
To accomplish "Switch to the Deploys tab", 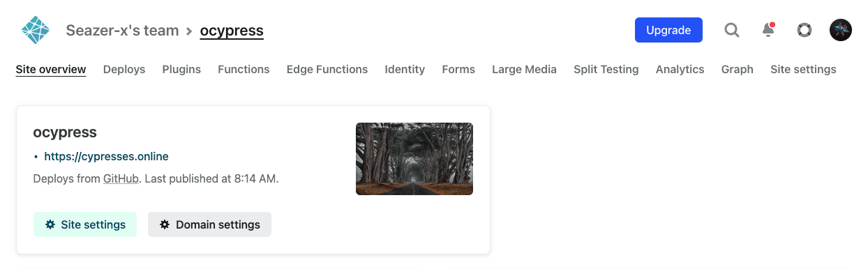I will (x=124, y=69).
